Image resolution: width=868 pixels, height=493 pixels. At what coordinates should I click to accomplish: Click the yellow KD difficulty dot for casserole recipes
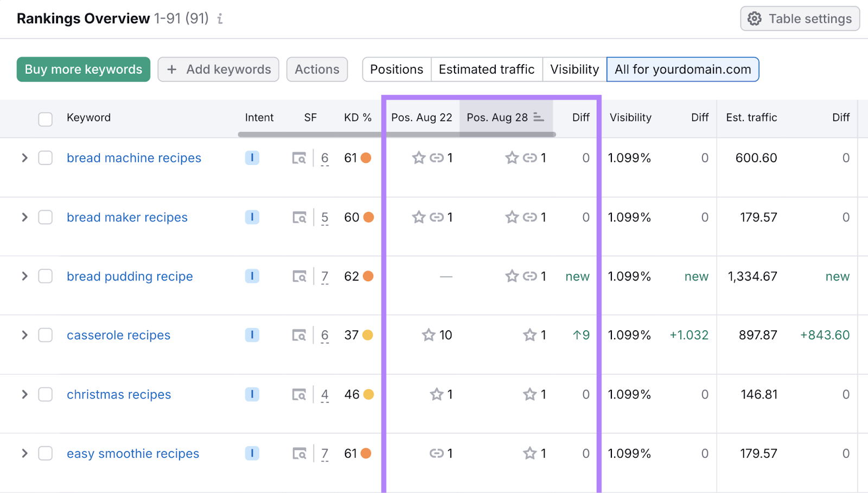point(367,335)
